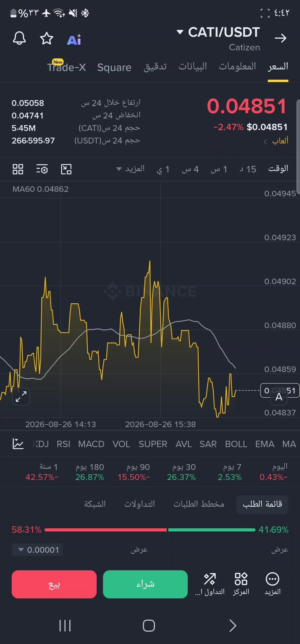Tap Android back navigation chevron
The image size is (300, 644).
pyautogui.click(x=233, y=626)
